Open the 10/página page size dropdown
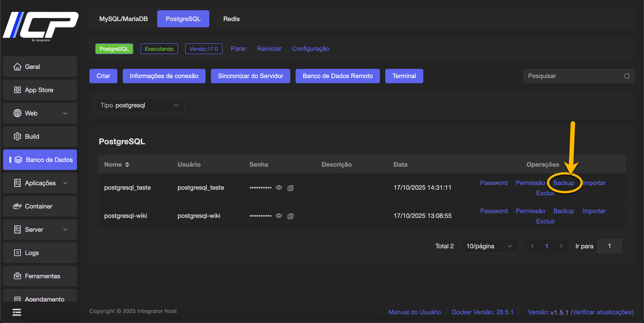Image resolution: width=644 pixels, height=323 pixels. click(489, 246)
